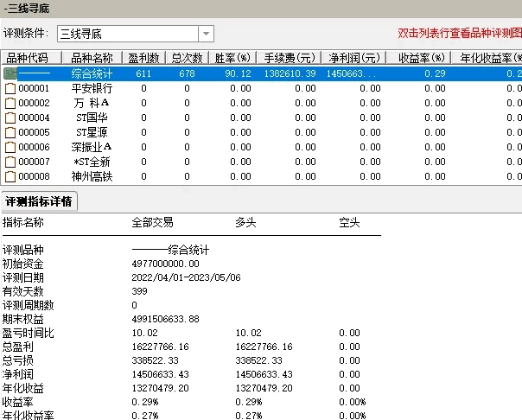
Task: Select the ST国华 row name
Action: (x=92, y=118)
